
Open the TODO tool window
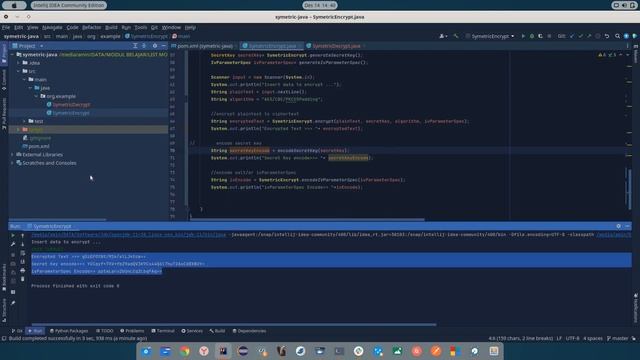104,331
